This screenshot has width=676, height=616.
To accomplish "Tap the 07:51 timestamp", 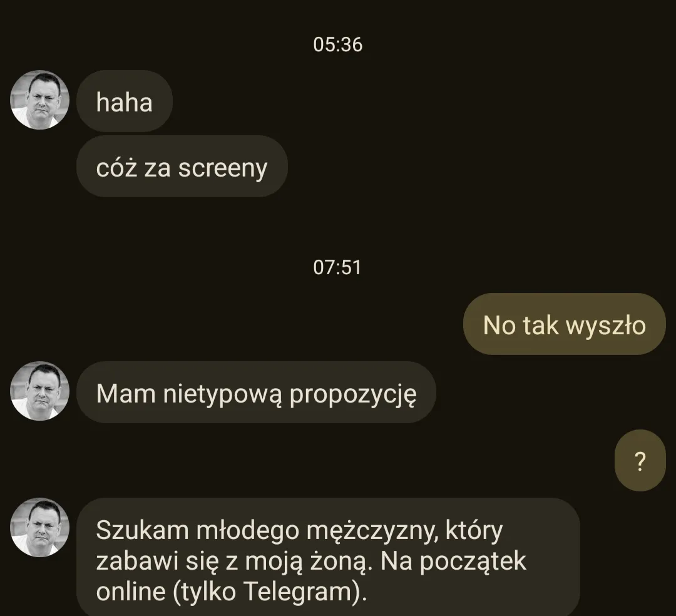I will [337, 267].
